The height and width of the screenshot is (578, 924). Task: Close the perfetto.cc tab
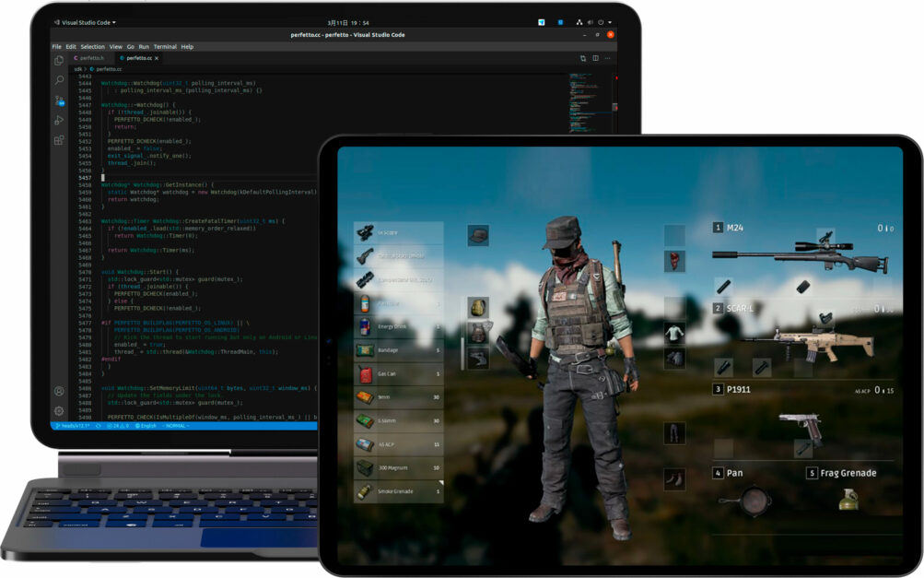click(x=157, y=58)
